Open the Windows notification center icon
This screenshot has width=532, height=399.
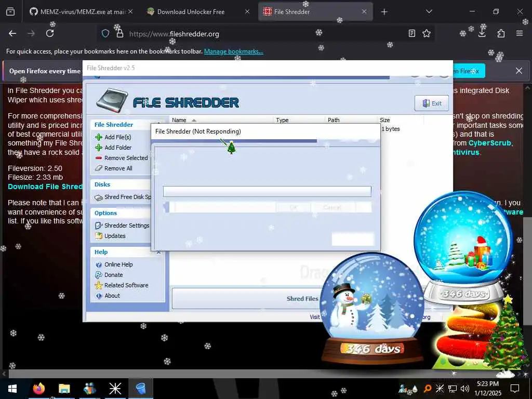(x=515, y=389)
